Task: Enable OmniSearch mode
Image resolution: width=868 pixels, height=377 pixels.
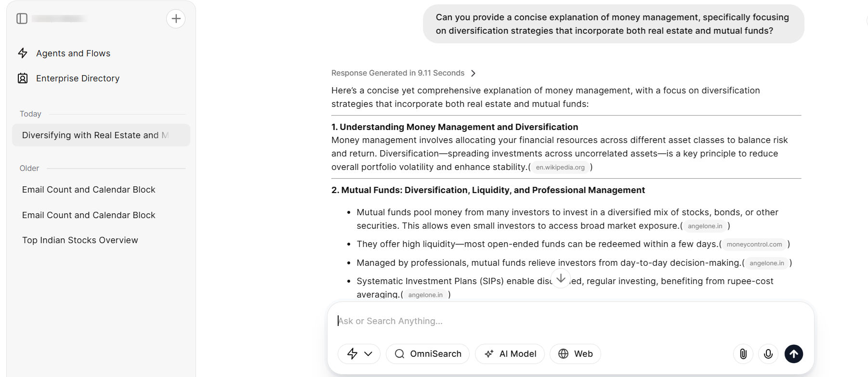Action: 427,354
